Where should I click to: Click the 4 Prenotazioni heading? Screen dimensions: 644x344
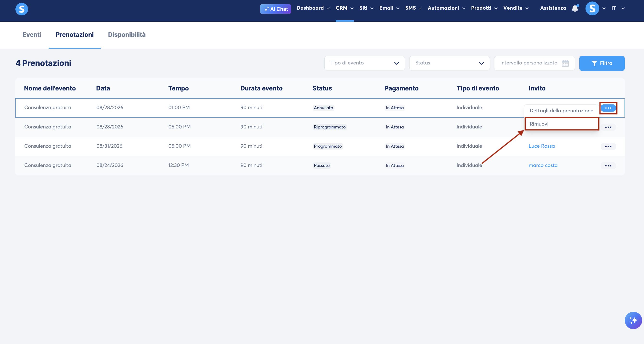click(43, 63)
